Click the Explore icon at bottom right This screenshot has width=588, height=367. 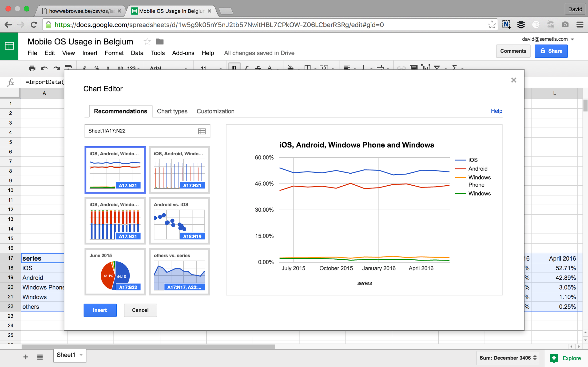coord(554,358)
